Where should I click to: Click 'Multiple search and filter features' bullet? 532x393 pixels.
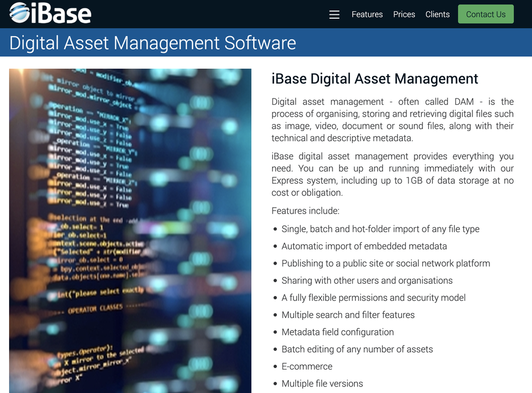pos(348,315)
